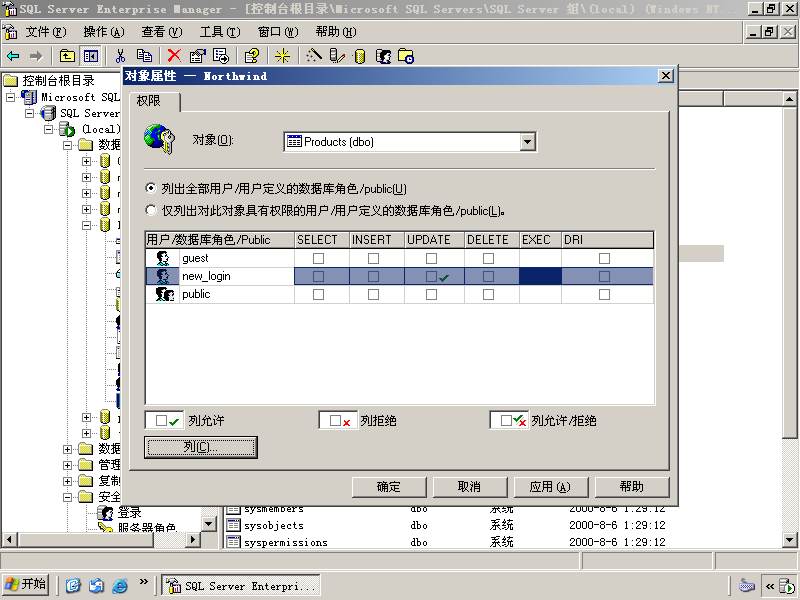Viewport: 800px width, 600px height.
Task: Click the New job folder toolbar icon
Action: pyautogui.click(x=406, y=56)
